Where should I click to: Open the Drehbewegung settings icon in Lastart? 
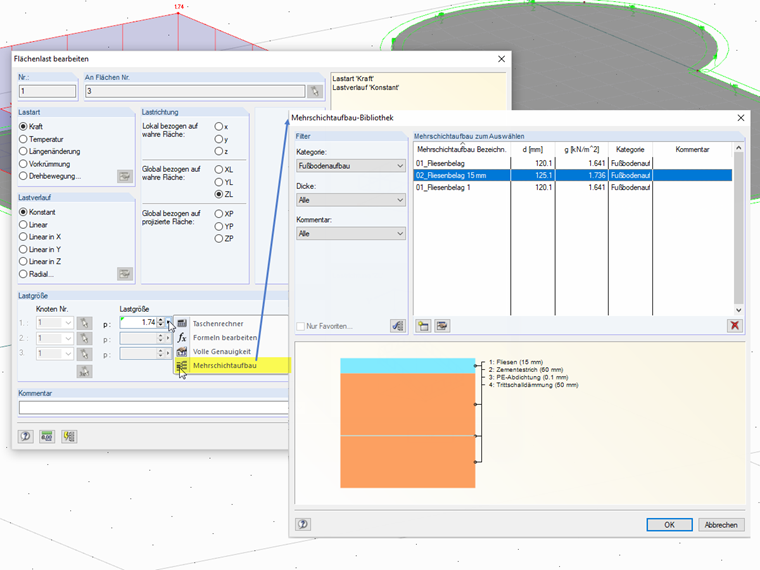tap(125, 176)
